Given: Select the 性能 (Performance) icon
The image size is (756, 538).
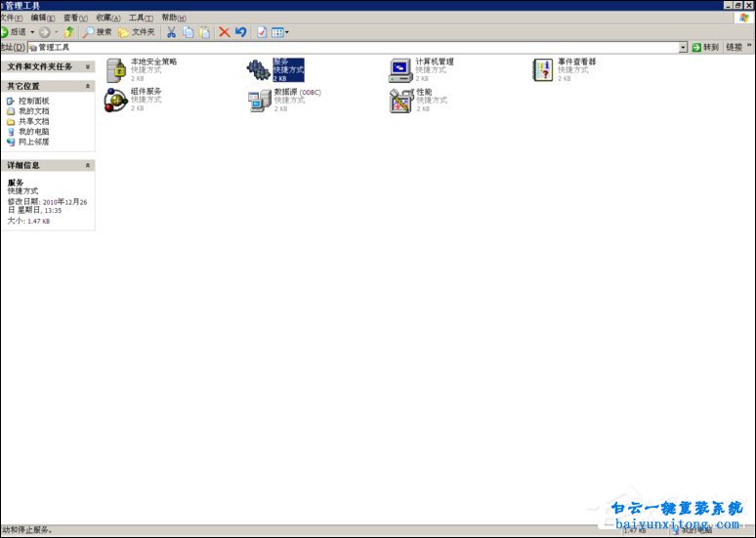Looking at the screenshot, I should (x=400, y=100).
